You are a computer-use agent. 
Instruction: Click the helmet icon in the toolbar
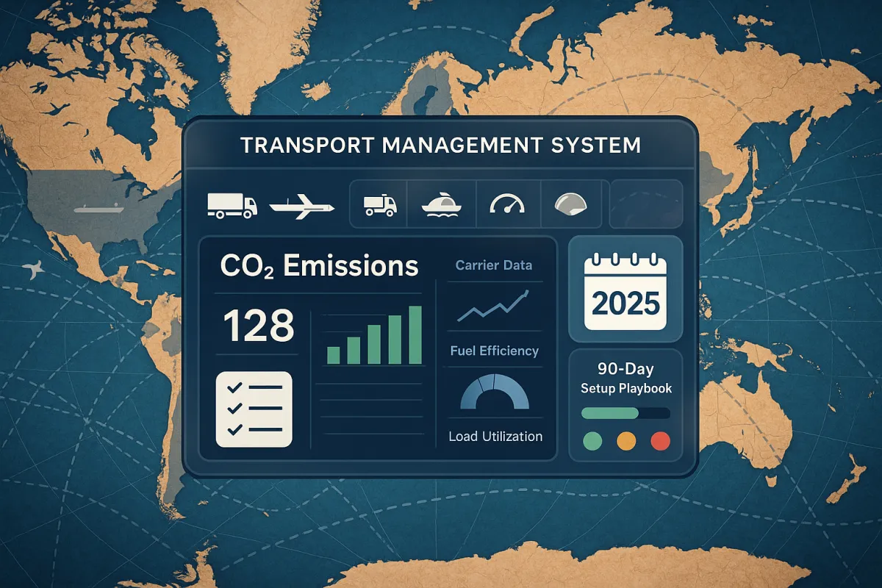click(571, 204)
